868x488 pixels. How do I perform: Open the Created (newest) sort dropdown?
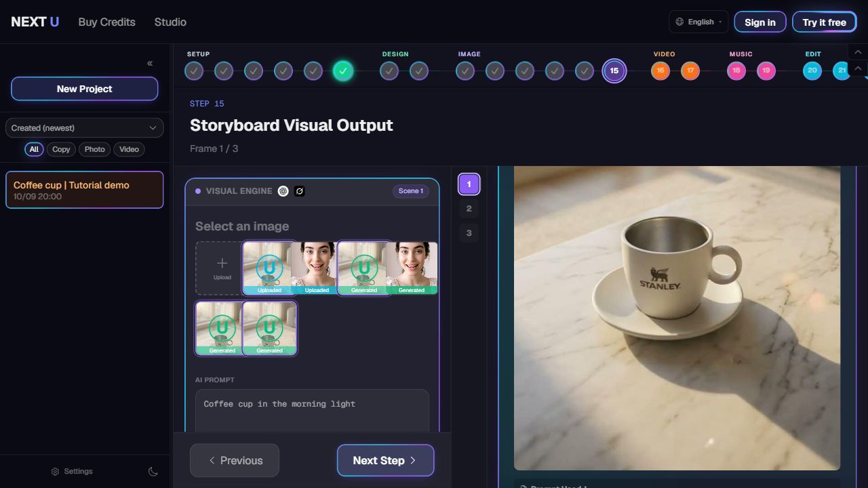(x=84, y=128)
